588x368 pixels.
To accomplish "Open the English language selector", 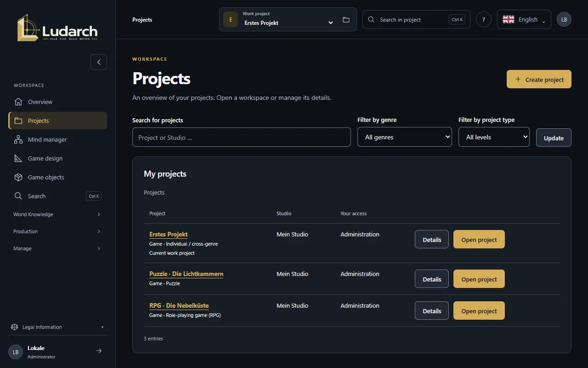I will [524, 19].
